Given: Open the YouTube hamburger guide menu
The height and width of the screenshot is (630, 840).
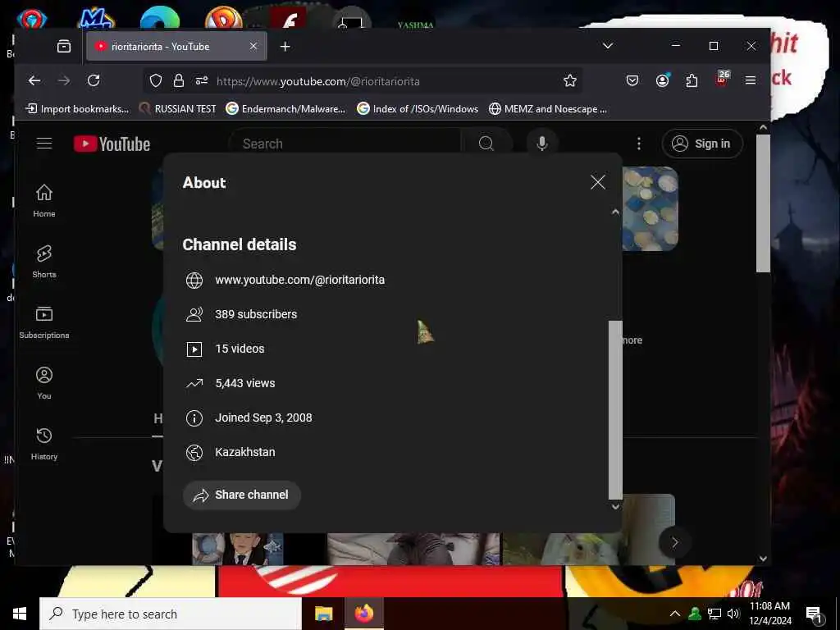Looking at the screenshot, I should tap(44, 144).
